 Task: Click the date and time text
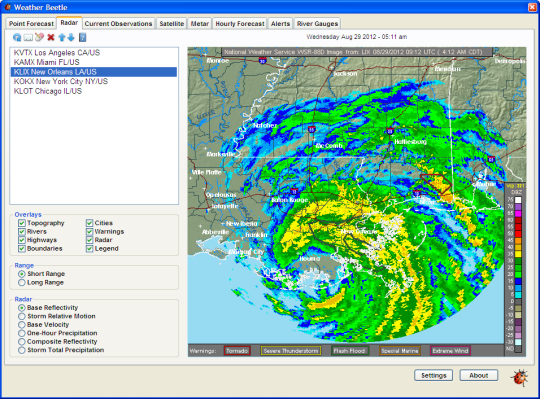[357, 37]
